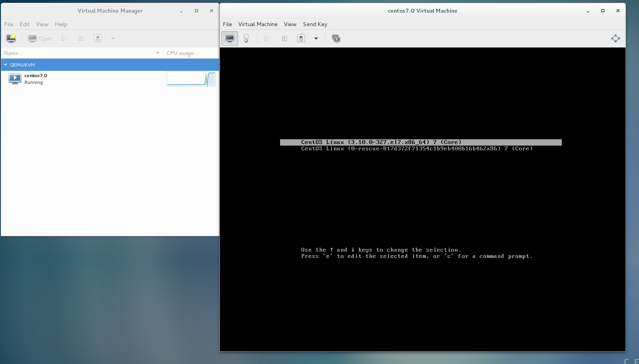Select CentOS Linux rescue boot entry

(x=417, y=149)
